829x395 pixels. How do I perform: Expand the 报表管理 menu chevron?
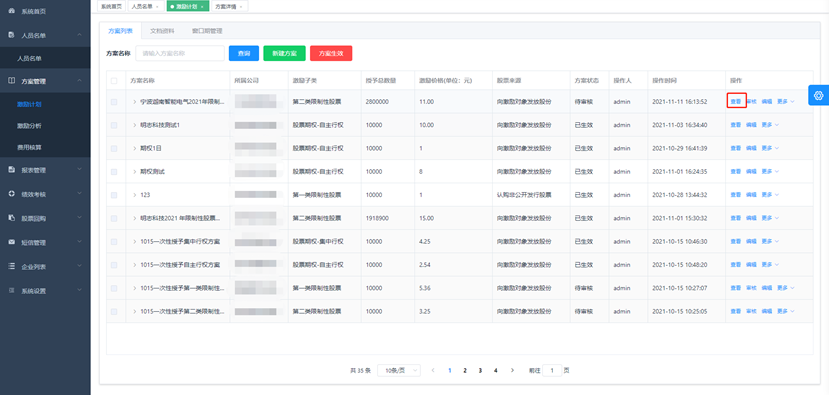(79, 170)
